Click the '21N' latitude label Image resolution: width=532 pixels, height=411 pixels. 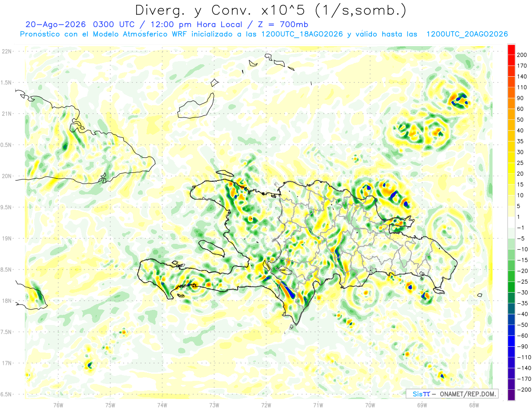[x=7, y=114]
